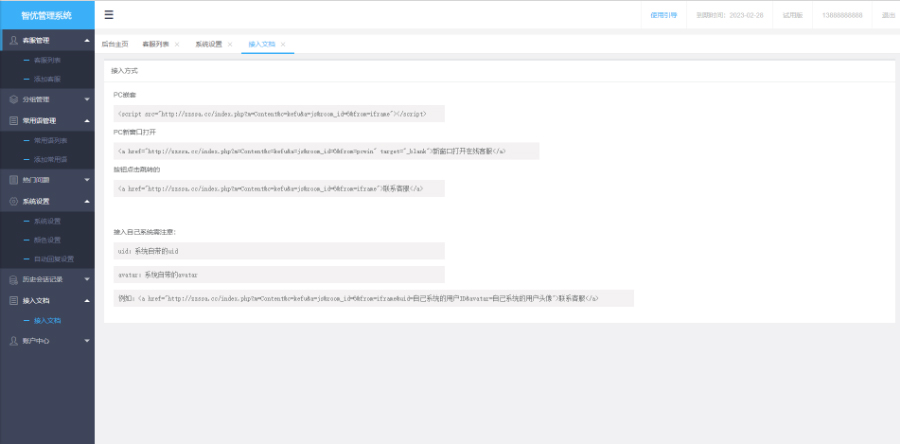Expand the 分组管理 section arrow
The image size is (900, 444).
pyautogui.click(x=87, y=99)
